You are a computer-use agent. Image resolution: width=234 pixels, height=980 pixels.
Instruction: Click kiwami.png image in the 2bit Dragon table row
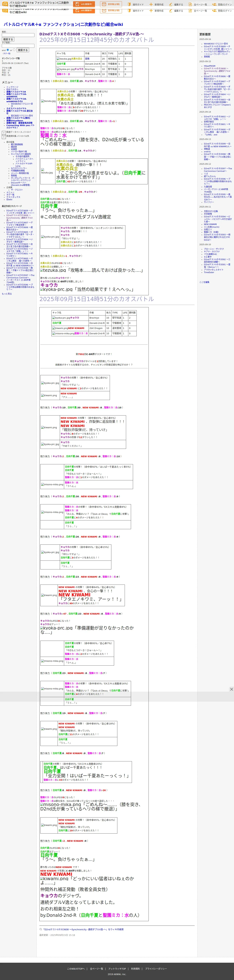point(60,328)
